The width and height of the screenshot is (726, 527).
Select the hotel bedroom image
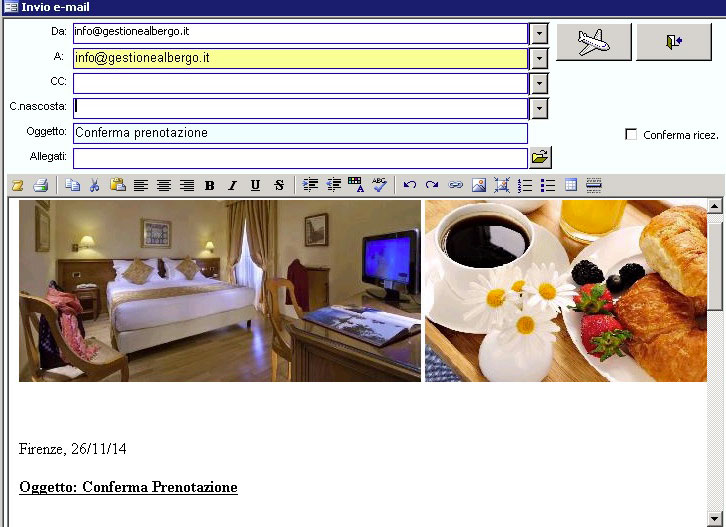pyautogui.click(x=220, y=291)
